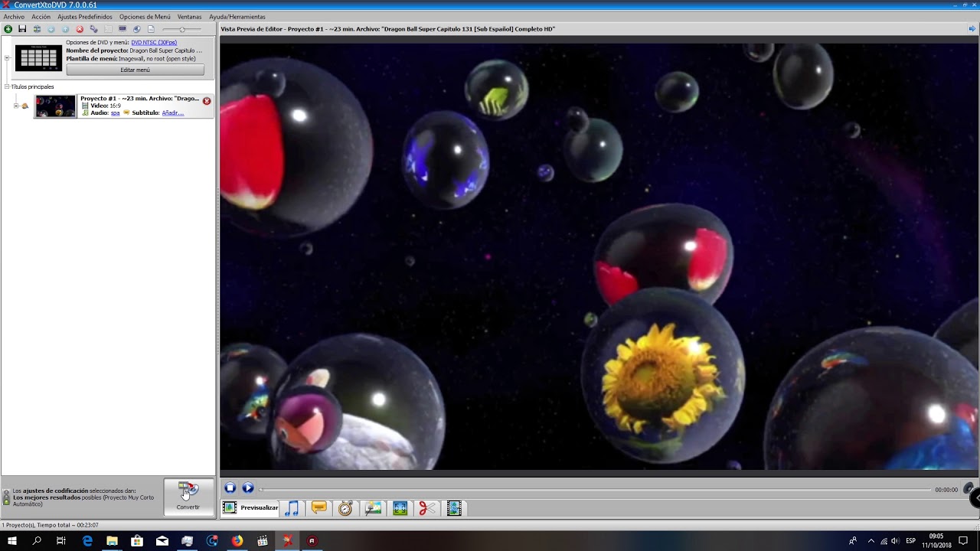Screen dimensions: 980x551
Task: Click the Convertir button
Action: [x=188, y=497]
